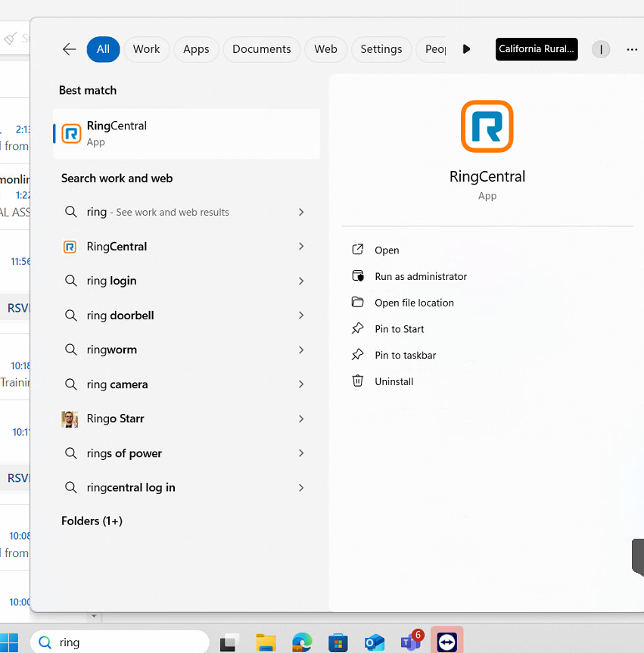Open Microsoft Teams with 6 notifications
The width and height of the screenshot is (644, 653).
point(411,642)
